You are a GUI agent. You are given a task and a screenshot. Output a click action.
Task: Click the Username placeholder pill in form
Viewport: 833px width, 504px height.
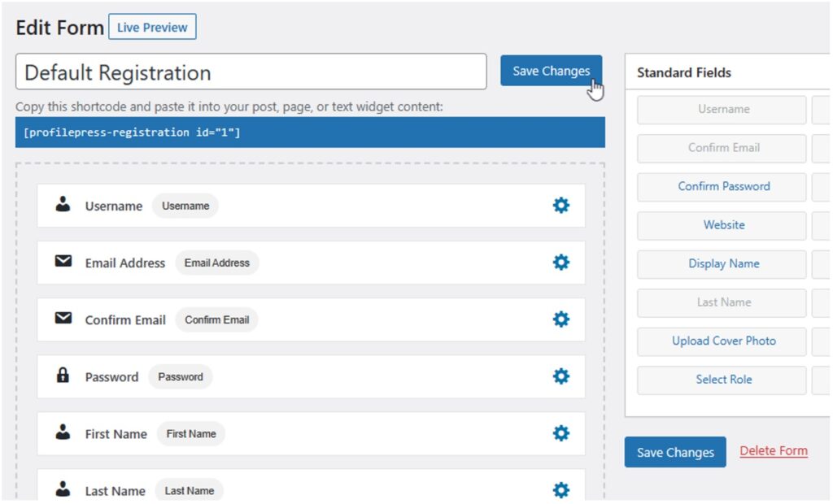tap(185, 206)
